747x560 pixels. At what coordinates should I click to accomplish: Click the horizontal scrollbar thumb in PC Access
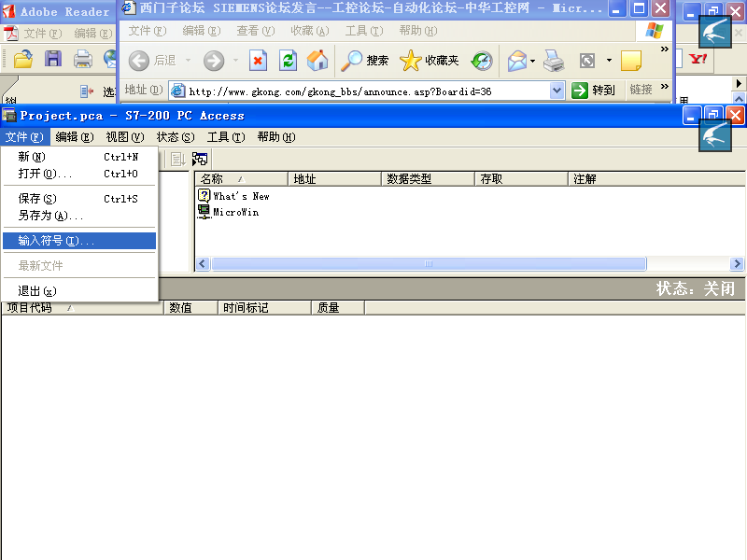(x=429, y=264)
